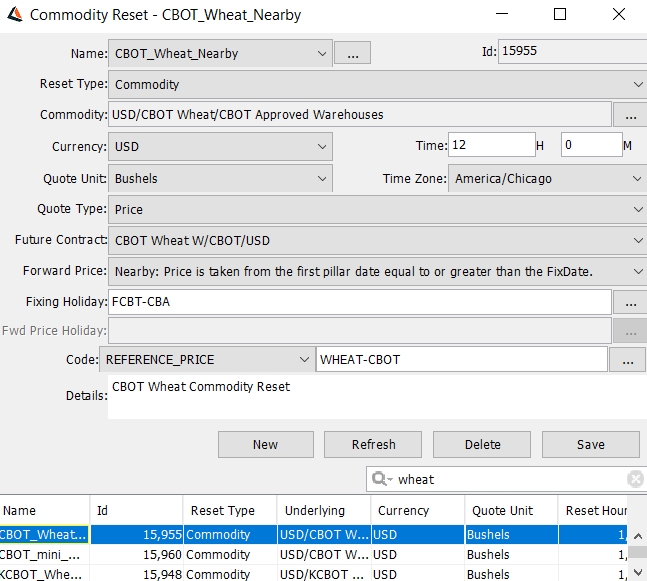Image resolution: width=647 pixels, height=581 pixels.
Task: Click the WHEAT-CBOT code value field
Action: 462,359
